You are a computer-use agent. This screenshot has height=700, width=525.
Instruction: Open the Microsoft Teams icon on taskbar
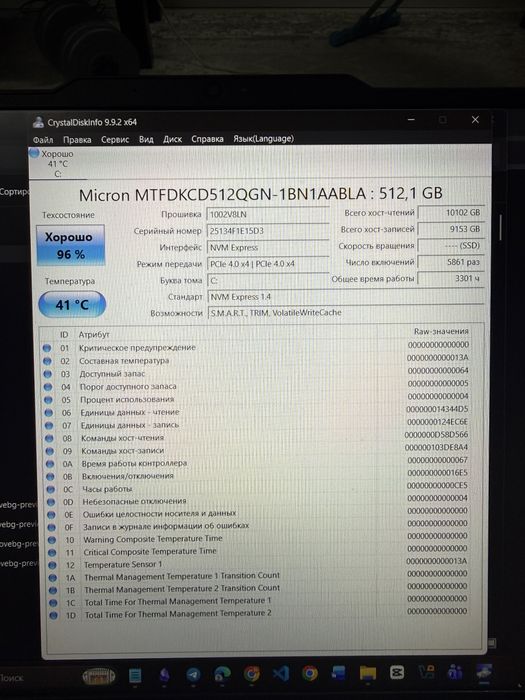pos(454,672)
